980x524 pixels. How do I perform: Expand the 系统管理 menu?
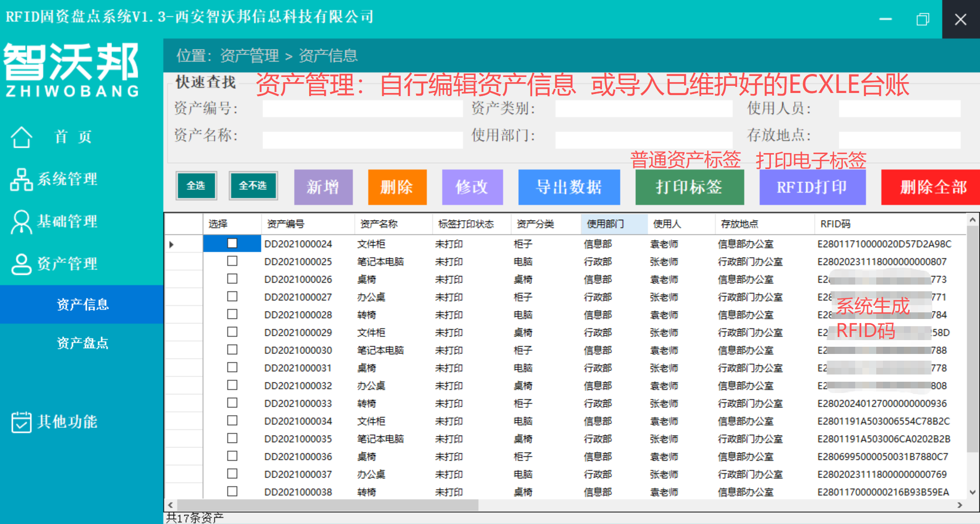coord(67,179)
